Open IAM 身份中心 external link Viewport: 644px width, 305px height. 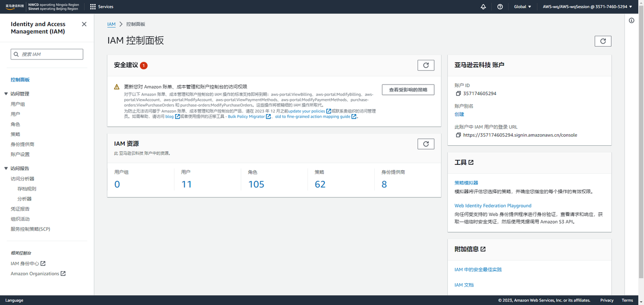[28, 263]
